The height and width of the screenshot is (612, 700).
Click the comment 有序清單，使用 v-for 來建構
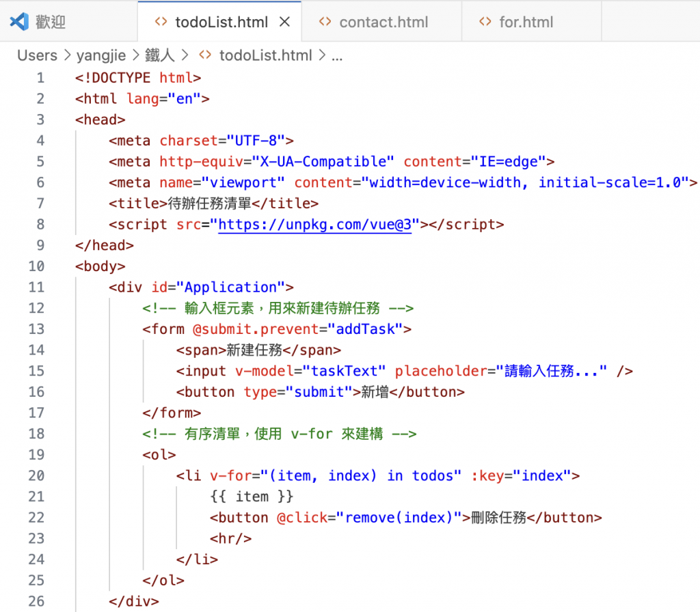pos(284,434)
